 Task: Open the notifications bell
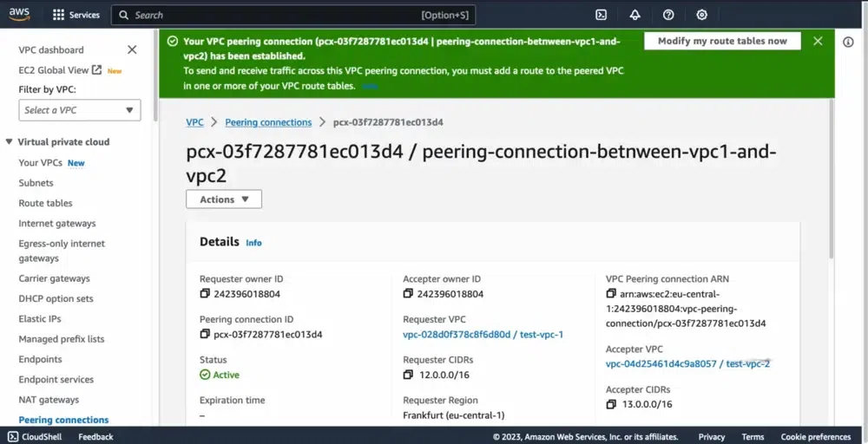pos(635,15)
